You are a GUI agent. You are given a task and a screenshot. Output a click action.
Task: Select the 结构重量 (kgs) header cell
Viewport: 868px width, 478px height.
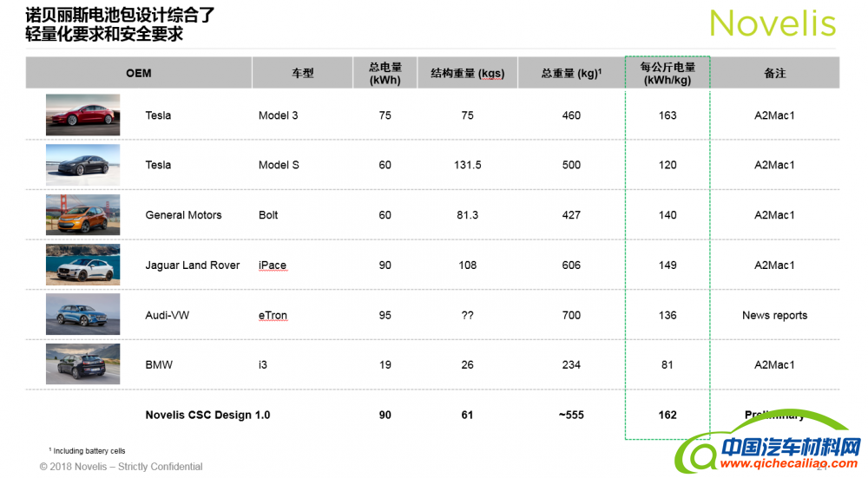pyautogui.click(x=467, y=73)
